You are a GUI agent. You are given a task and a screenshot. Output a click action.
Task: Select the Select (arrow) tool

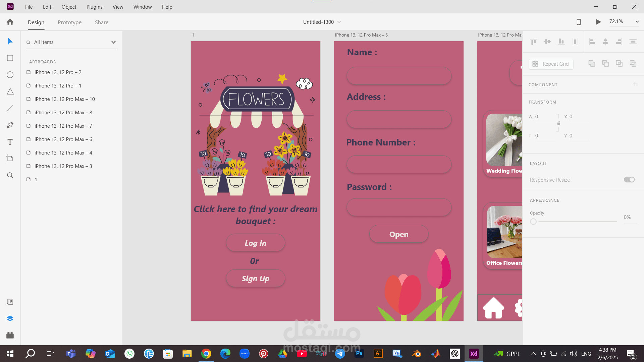(x=10, y=41)
